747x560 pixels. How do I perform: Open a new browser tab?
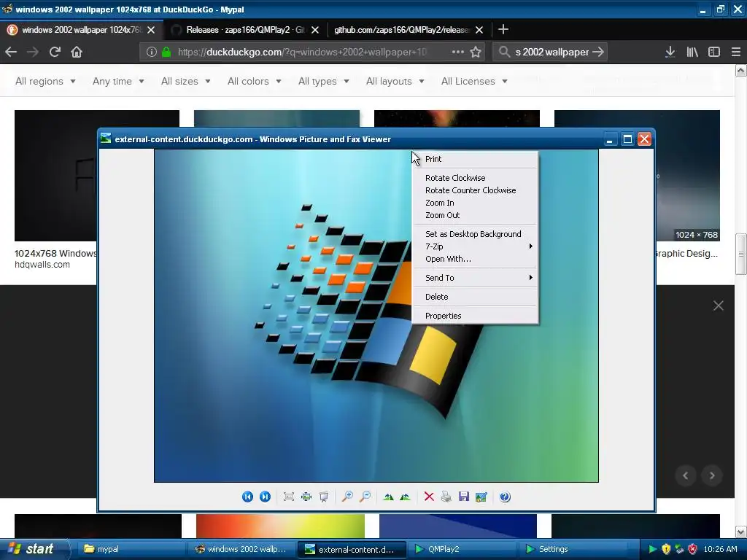503,29
